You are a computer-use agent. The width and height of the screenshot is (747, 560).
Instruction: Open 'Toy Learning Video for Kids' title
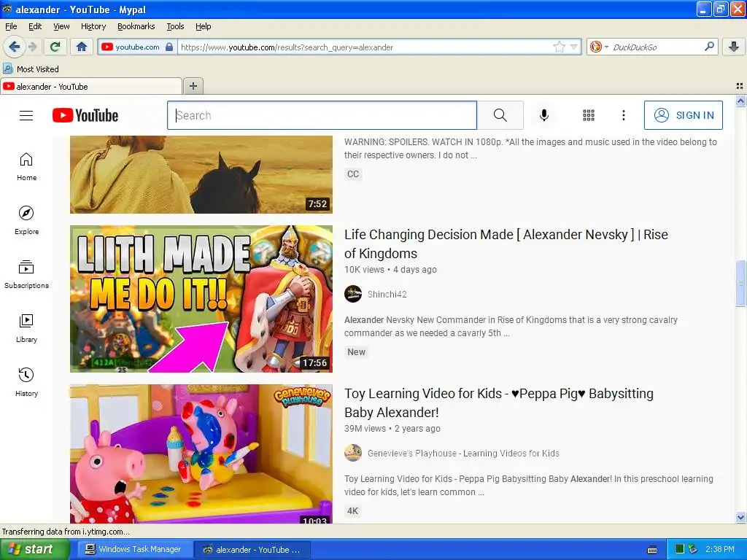(499, 402)
